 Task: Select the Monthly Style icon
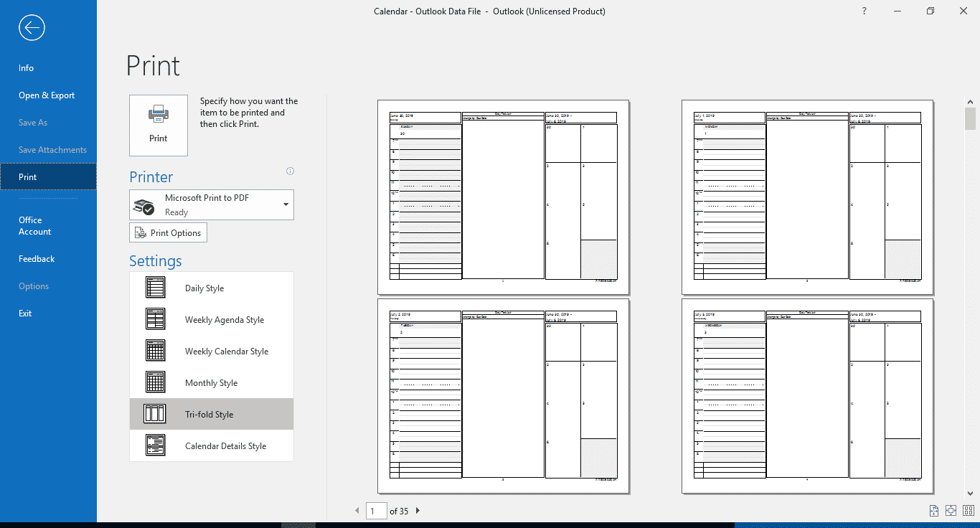click(155, 382)
